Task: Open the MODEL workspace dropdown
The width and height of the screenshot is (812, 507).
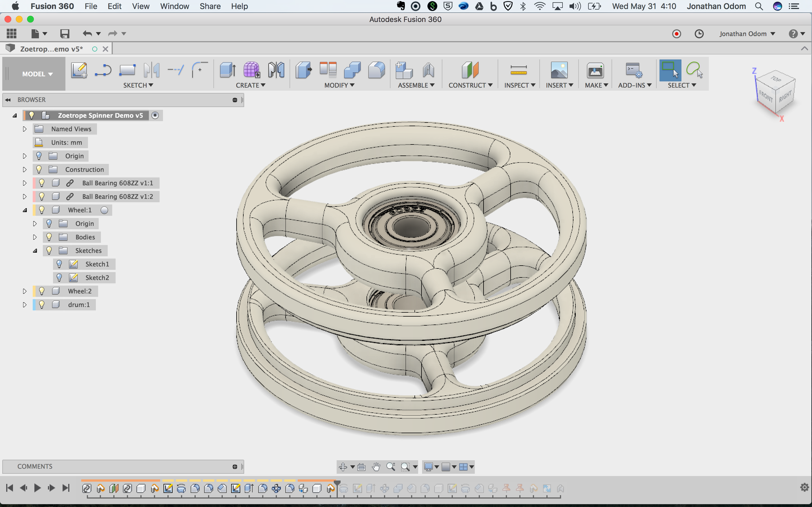Action: click(x=37, y=74)
